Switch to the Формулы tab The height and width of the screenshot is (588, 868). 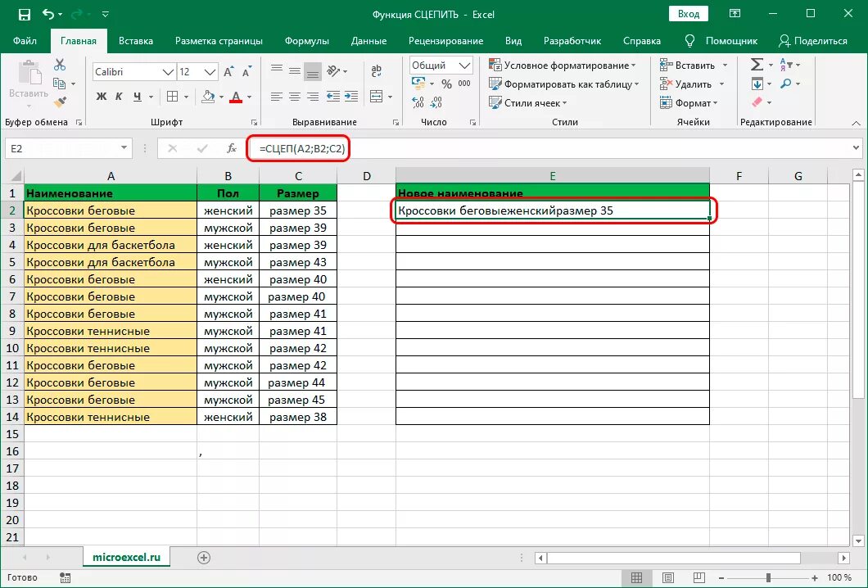click(x=307, y=40)
